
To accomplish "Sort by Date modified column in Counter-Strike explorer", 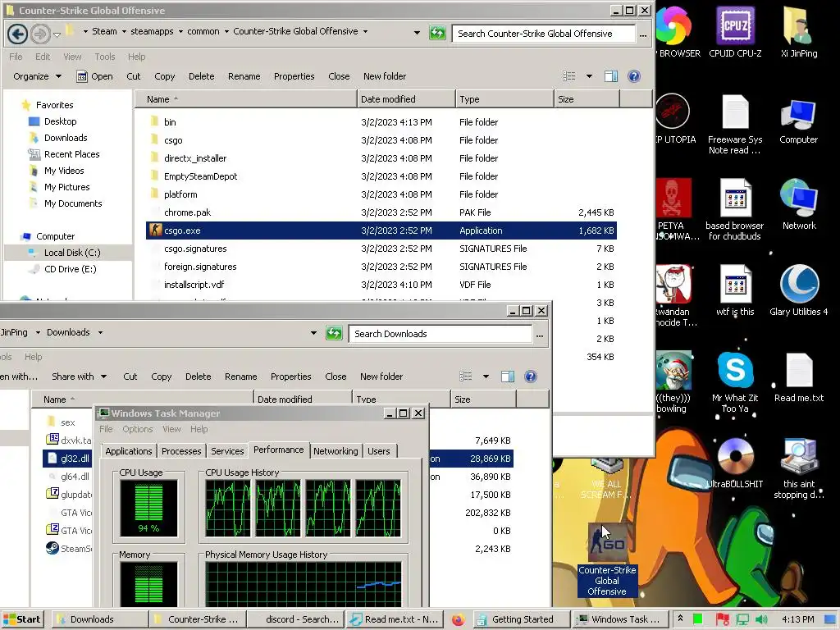I will click(x=406, y=99).
